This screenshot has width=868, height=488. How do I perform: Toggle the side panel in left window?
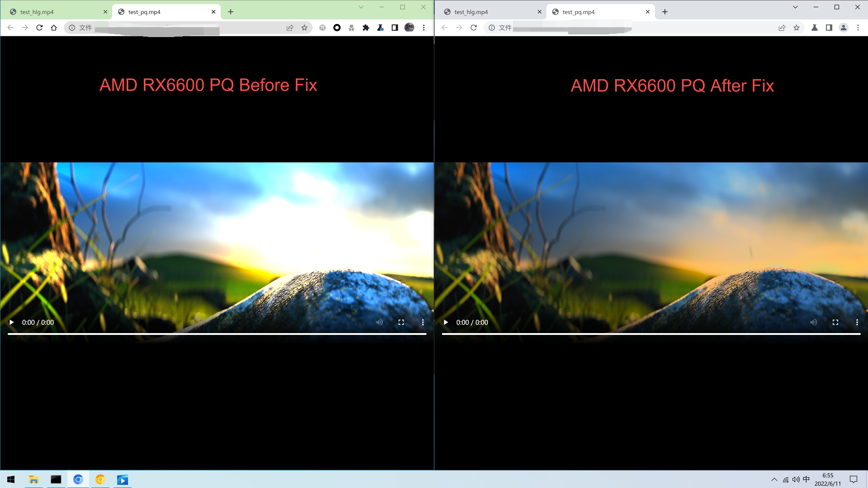(395, 28)
